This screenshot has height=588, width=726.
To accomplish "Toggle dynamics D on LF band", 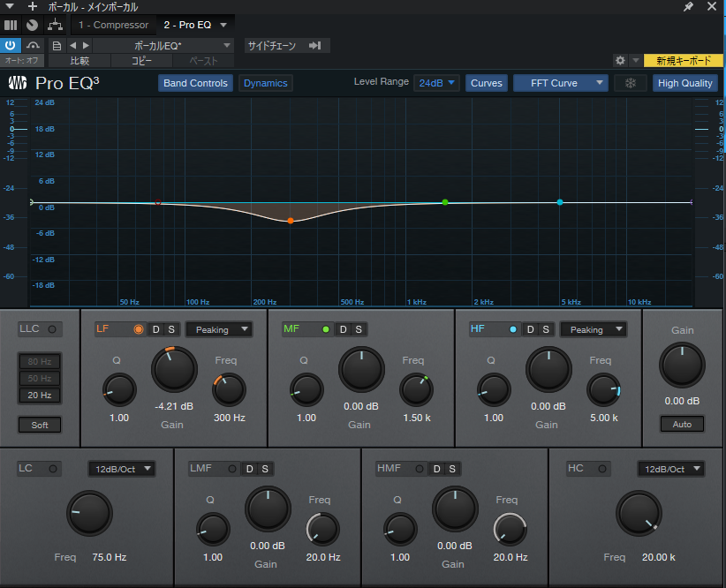I will tap(156, 329).
